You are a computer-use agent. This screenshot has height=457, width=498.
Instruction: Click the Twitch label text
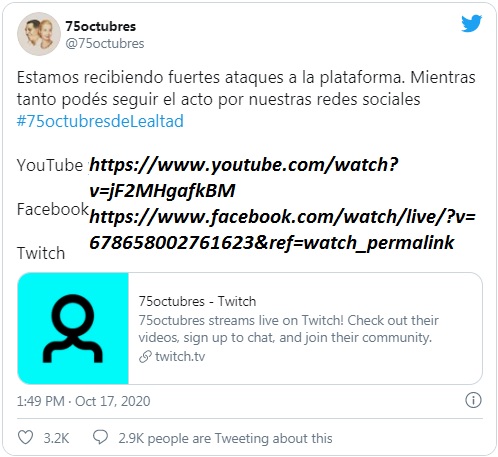point(41,253)
